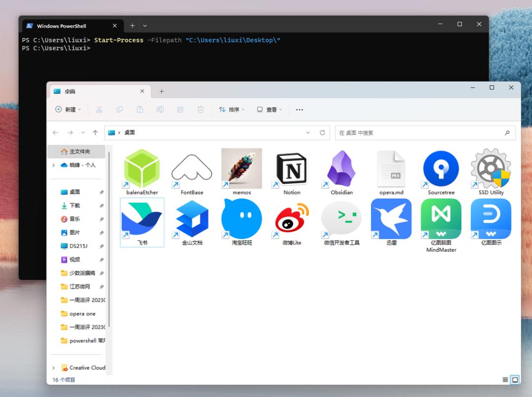Expand the Creative Cloud tree node
Screen dimensions: 532x397
tap(53, 368)
